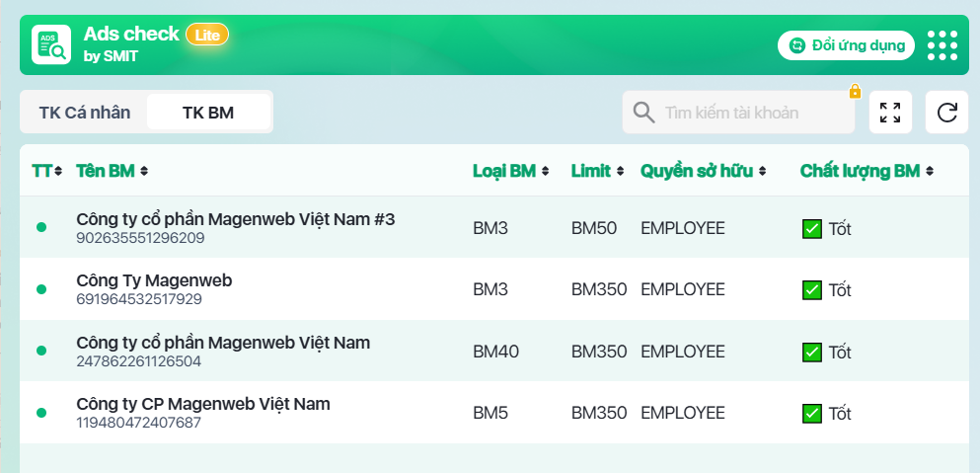Screen dimensions: 980x473
Task: Click Tốt checkmark in Công Ty Magenweb row
Action: click(x=812, y=290)
